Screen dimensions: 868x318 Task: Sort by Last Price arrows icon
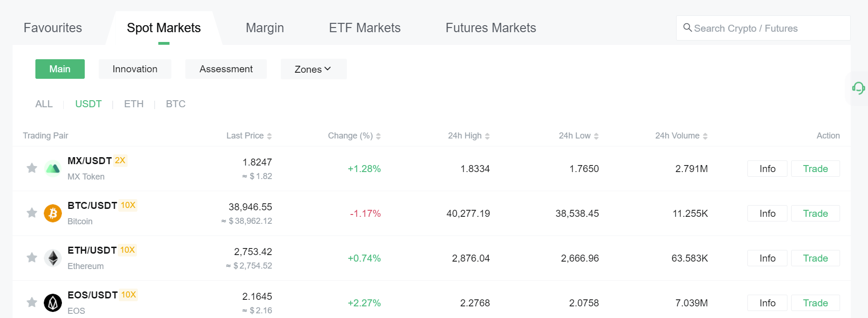(269, 136)
